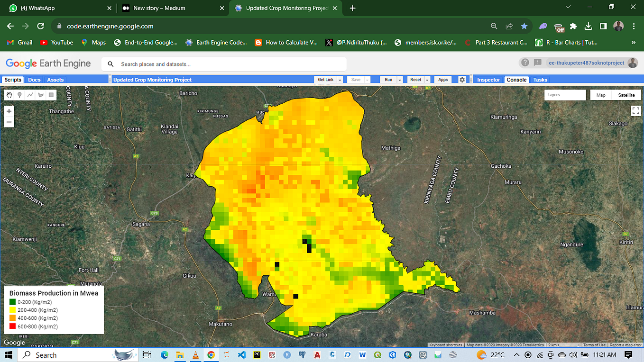The height and width of the screenshot is (362, 644).
Task: Open Earth Engine settings gear
Action: [x=462, y=79]
